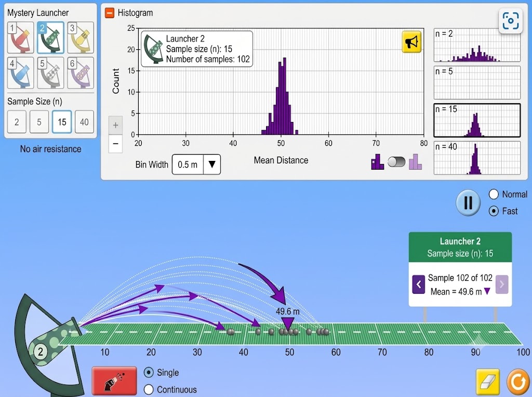This screenshot has height=397, width=532.
Task: Click 'Number of samples: 102' text
Action: 208,59
